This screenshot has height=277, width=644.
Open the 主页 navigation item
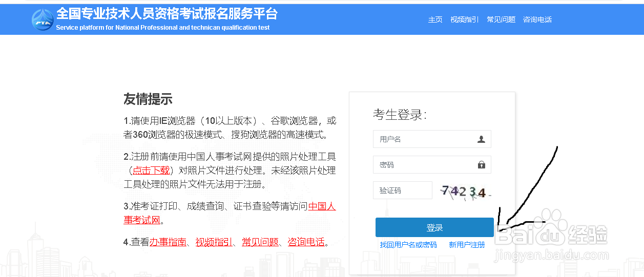pos(435,19)
